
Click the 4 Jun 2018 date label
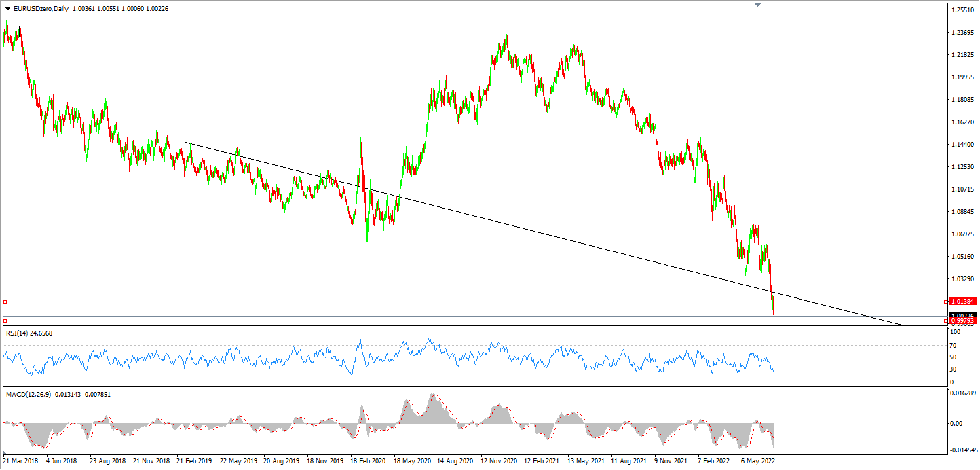coord(62,460)
